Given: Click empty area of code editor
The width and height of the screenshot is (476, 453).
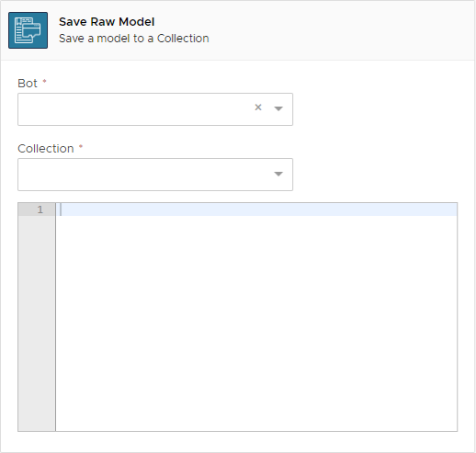Looking at the screenshot, I should (x=256, y=306).
